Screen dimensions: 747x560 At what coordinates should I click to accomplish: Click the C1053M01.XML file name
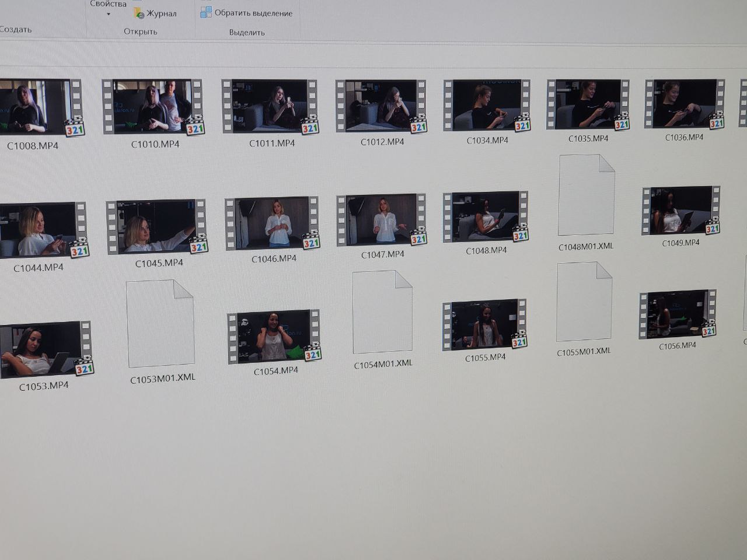(163, 379)
